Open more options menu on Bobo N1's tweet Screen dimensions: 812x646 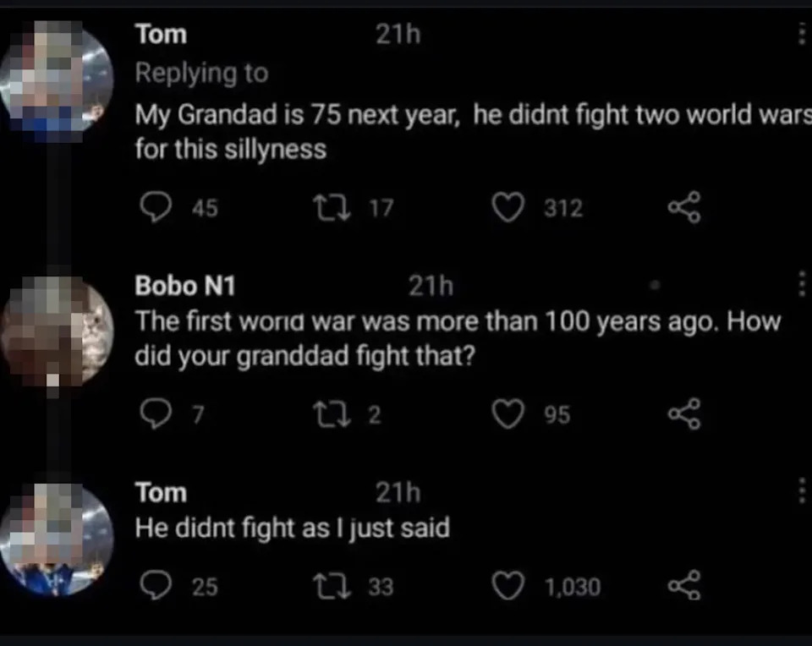801,286
